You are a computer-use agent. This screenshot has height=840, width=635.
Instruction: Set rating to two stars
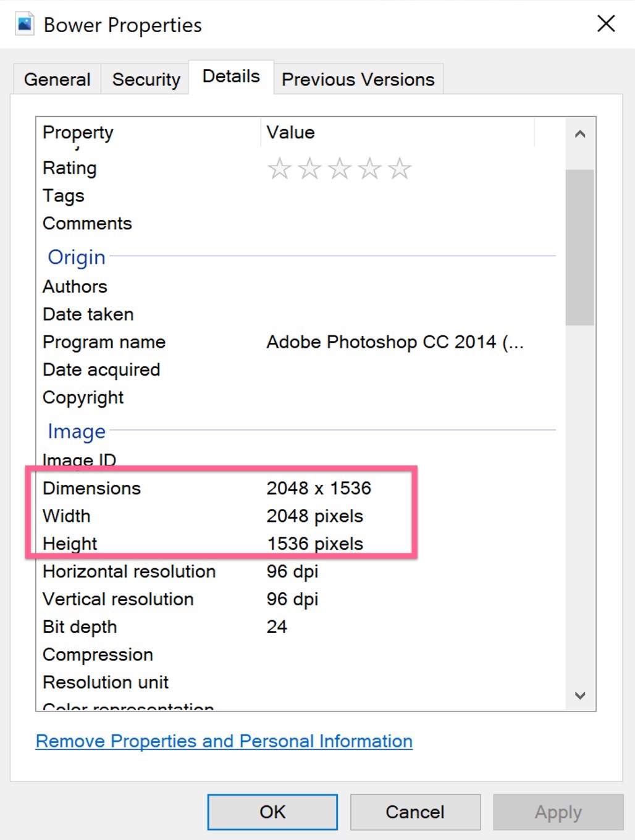click(x=309, y=168)
